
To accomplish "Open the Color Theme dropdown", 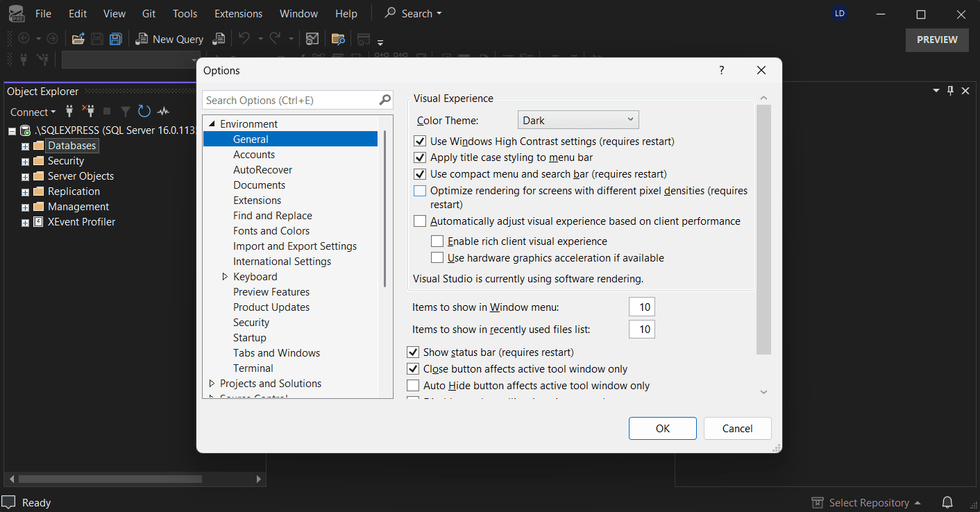I will (578, 119).
